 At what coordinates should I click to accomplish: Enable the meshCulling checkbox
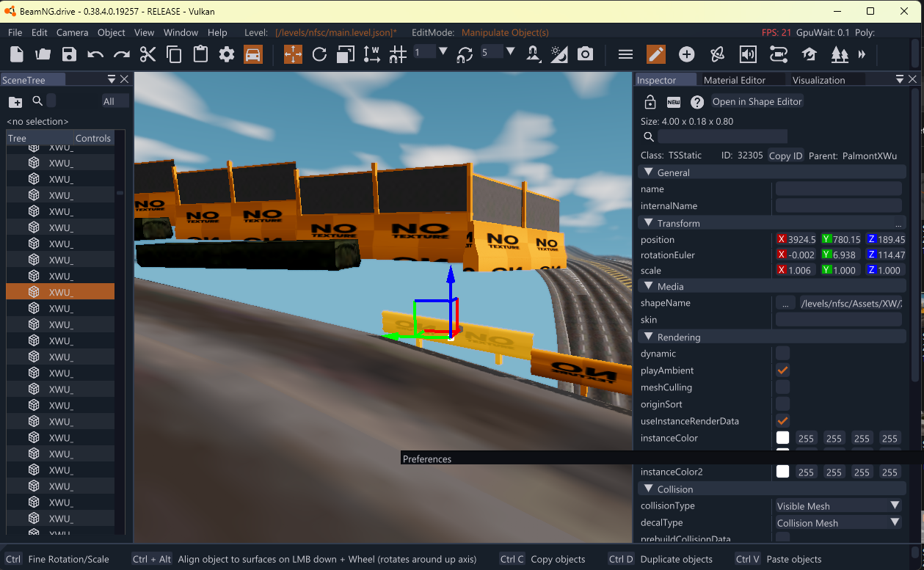click(783, 387)
